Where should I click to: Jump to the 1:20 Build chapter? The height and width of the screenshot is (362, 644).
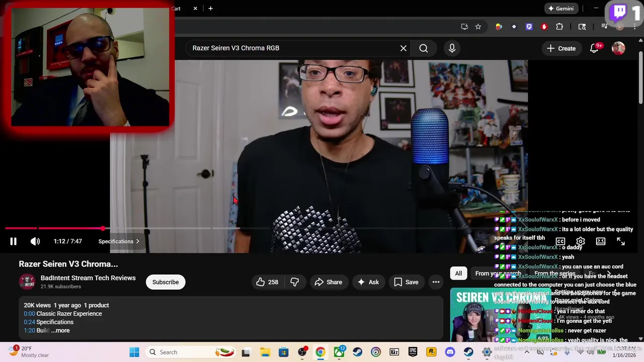click(x=36, y=331)
